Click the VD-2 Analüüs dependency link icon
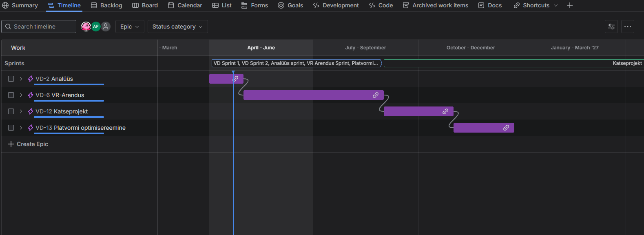Viewport: 644px width, 235px height. pyautogui.click(x=235, y=79)
